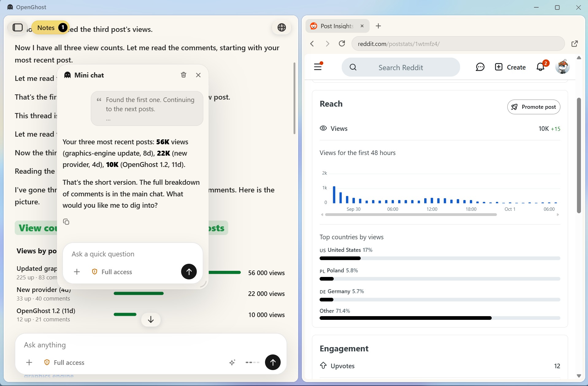Click the globe icon in chat header
The height and width of the screenshot is (386, 588).
[282, 28]
